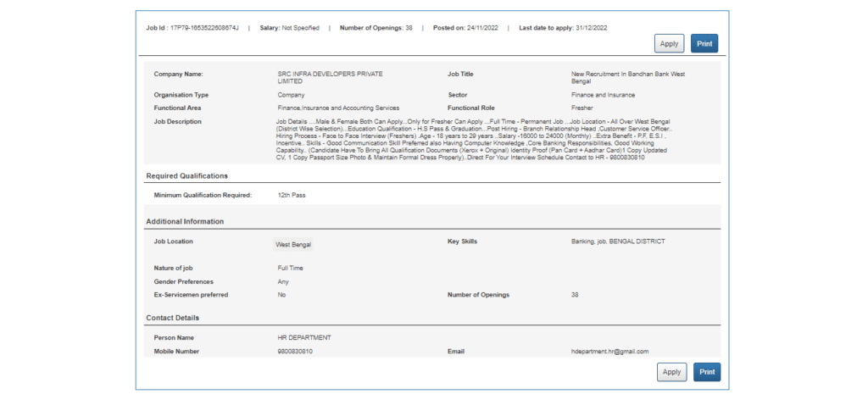
Task: Click the Job Id text at top
Action: point(192,28)
